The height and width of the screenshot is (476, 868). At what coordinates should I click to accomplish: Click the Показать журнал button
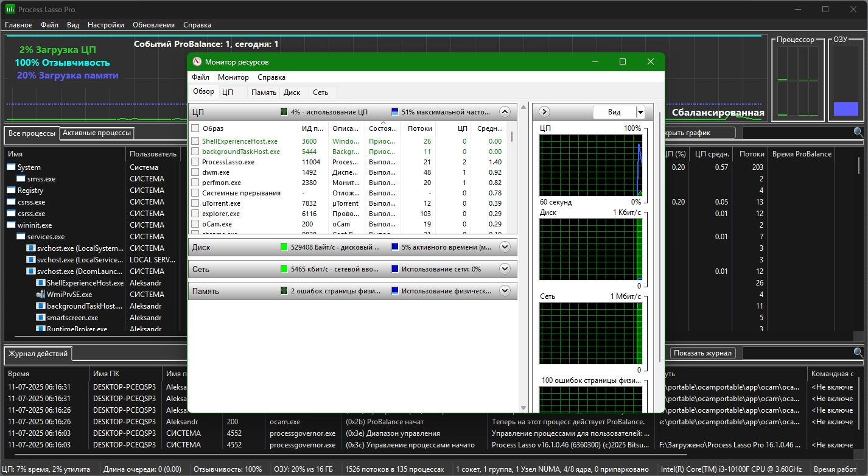(x=703, y=353)
